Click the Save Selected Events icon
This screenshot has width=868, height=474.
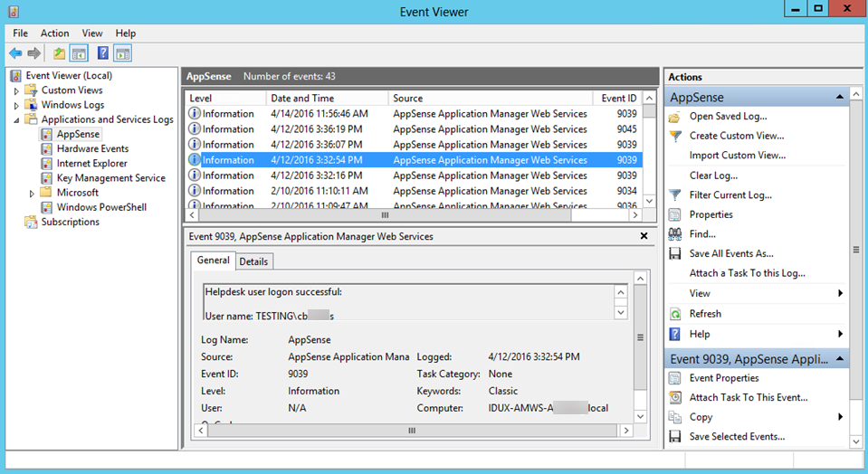point(674,437)
